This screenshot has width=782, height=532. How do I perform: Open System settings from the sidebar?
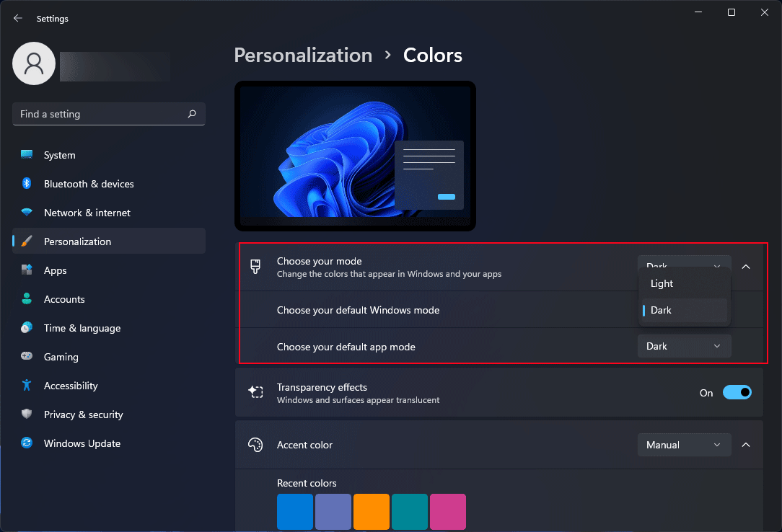[x=59, y=155]
